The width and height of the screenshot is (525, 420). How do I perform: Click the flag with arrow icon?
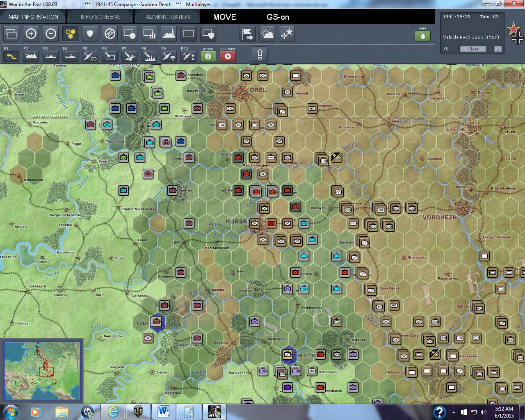coord(248,34)
